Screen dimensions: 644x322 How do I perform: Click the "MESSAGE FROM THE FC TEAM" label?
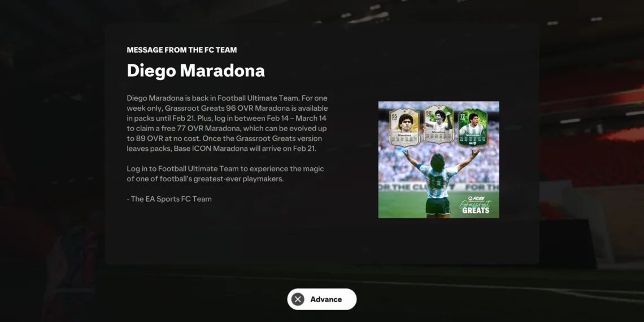tap(181, 50)
